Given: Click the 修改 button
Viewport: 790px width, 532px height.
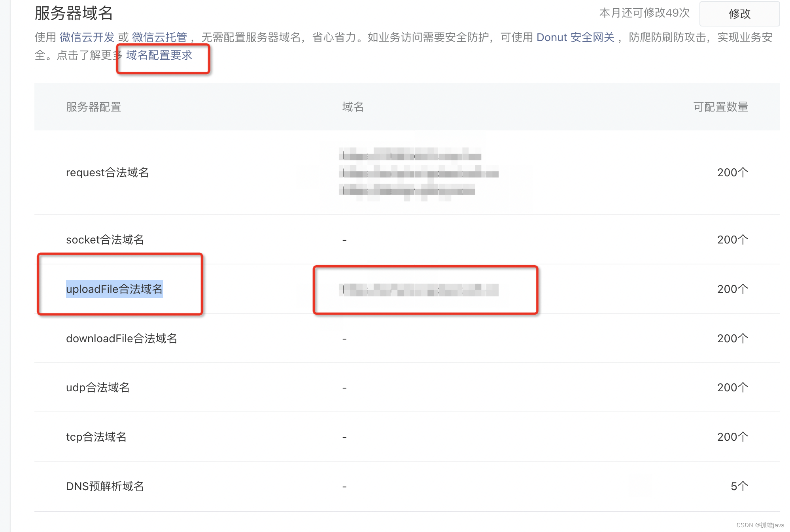Looking at the screenshot, I should point(739,14).
